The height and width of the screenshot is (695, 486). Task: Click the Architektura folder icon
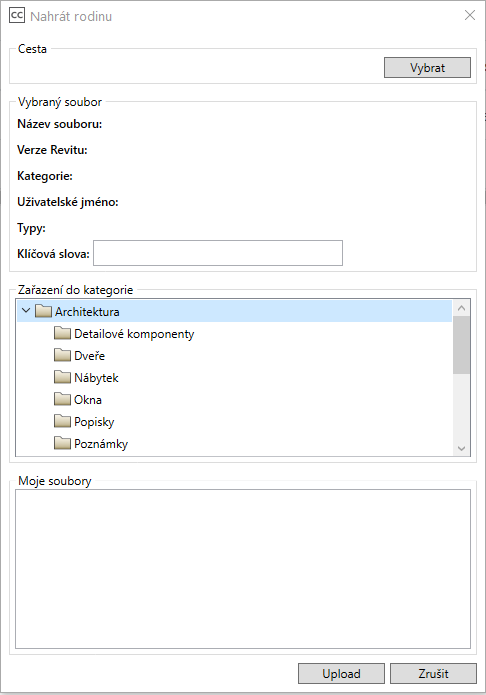click(x=43, y=311)
